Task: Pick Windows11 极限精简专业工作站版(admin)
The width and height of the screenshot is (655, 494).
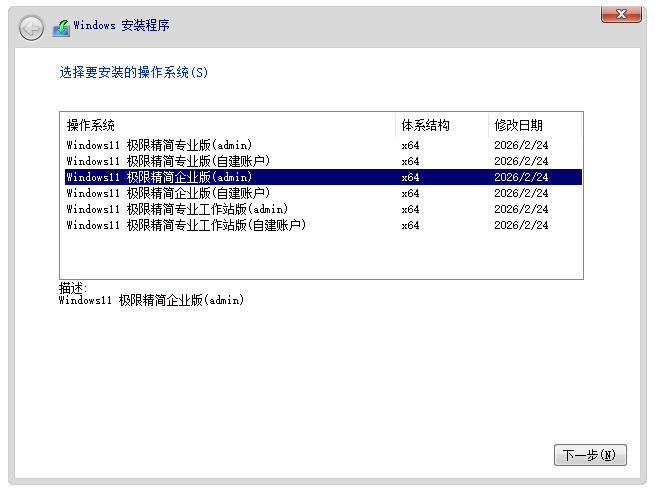Action: (x=177, y=209)
